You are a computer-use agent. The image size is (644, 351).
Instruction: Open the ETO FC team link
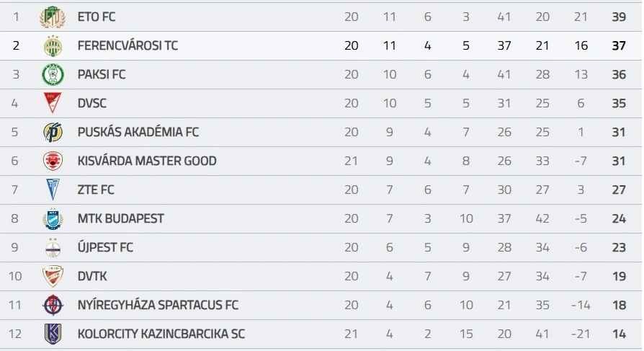(x=96, y=17)
